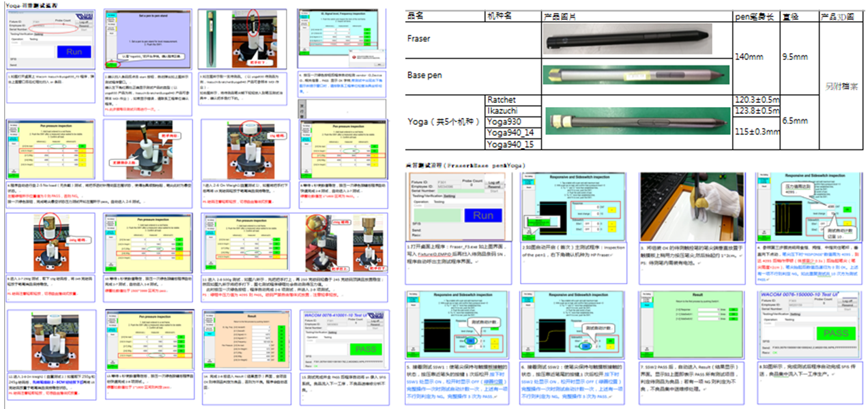Screen dimensions: 868x409
Task: Click the '产品图片' column header
Action: (x=636, y=16)
